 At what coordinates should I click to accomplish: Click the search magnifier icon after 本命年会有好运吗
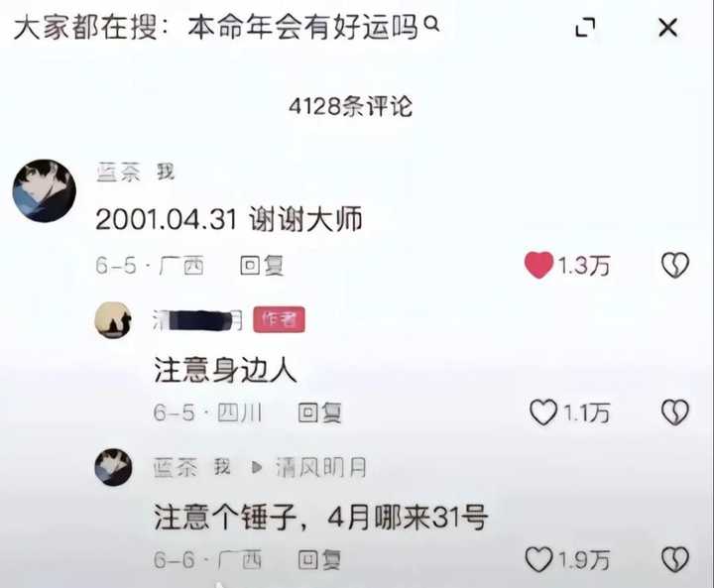[x=432, y=24]
